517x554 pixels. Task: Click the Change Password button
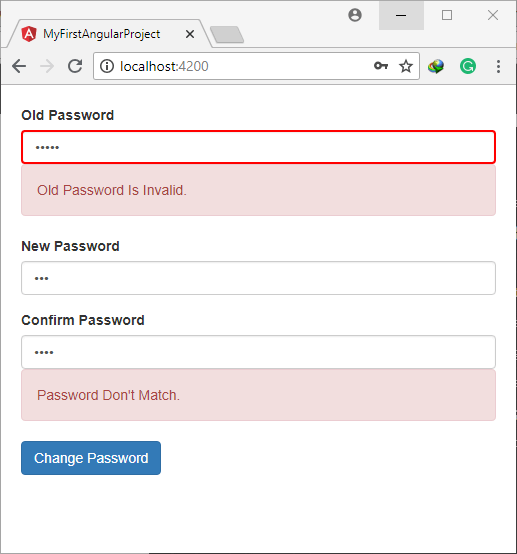coord(91,458)
